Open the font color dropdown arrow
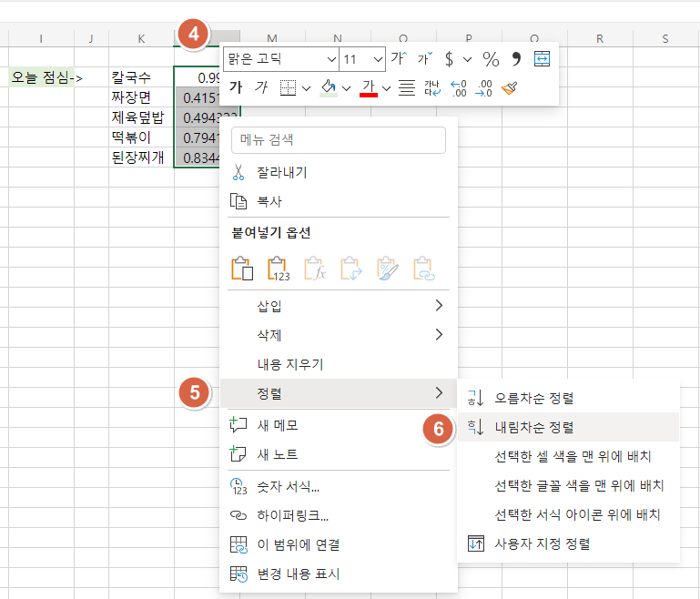Image resolution: width=700 pixels, height=599 pixels. (x=387, y=88)
